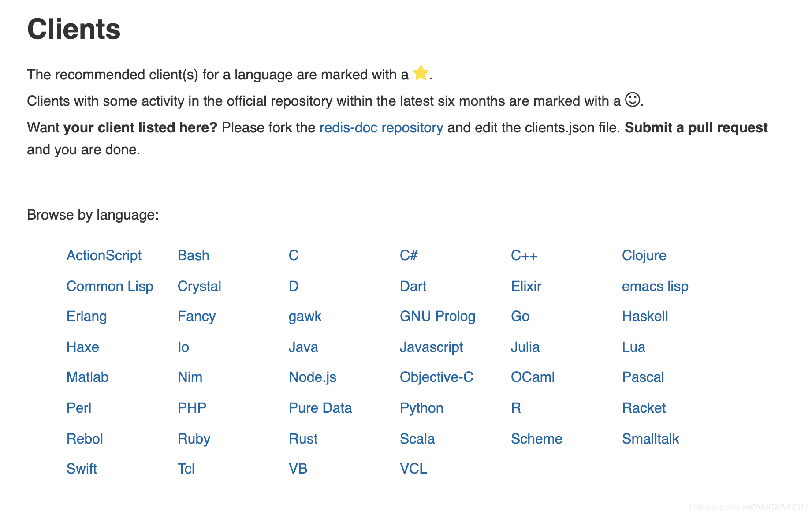
Task: Open the VCL clients link
Action: pyautogui.click(x=413, y=469)
